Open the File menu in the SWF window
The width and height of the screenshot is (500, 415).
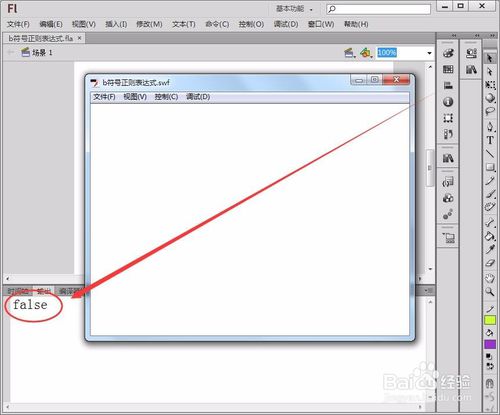coord(104,97)
